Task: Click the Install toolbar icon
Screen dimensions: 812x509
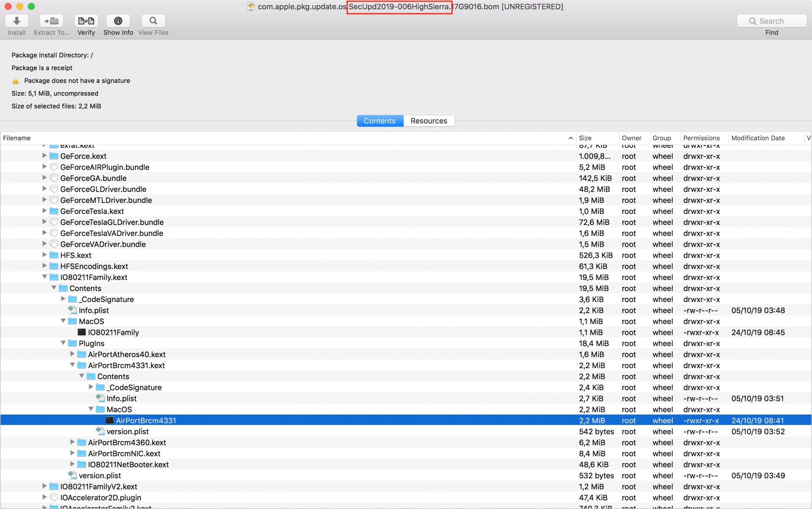Action: coord(17,21)
